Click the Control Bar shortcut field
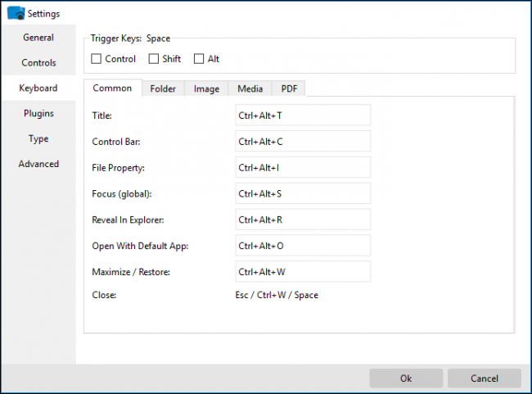532x394 pixels. point(302,142)
